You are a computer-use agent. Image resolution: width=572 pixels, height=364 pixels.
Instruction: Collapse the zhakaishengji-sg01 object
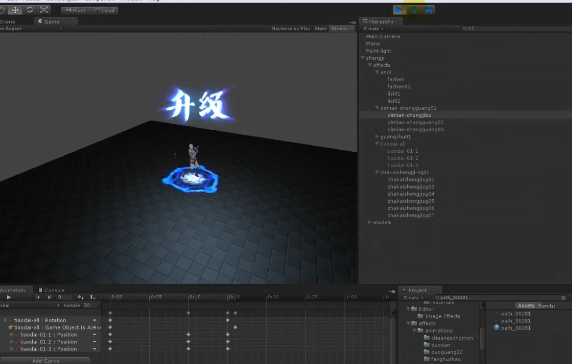click(377, 172)
